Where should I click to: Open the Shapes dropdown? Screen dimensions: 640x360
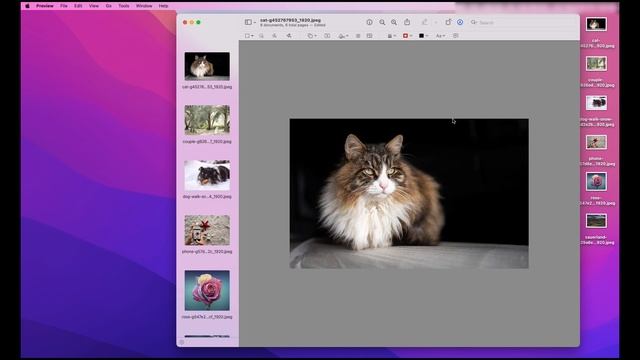[x=312, y=36]
